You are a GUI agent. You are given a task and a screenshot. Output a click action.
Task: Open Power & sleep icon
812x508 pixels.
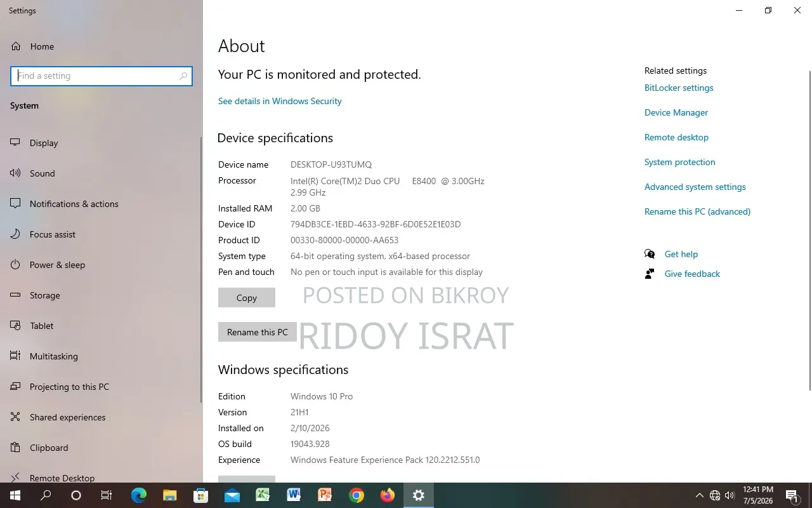pos(16,265)
